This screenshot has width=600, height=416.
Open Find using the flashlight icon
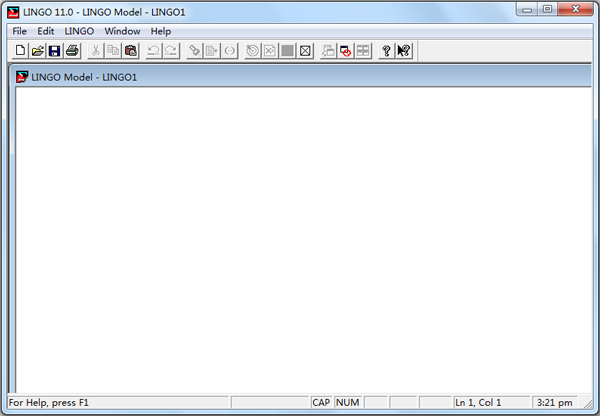point(194,51)
